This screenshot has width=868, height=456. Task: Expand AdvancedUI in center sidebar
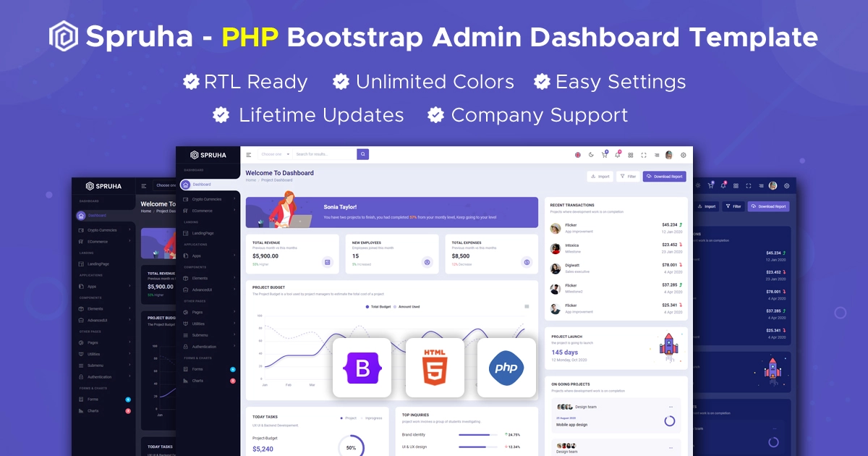click(210, 290)
